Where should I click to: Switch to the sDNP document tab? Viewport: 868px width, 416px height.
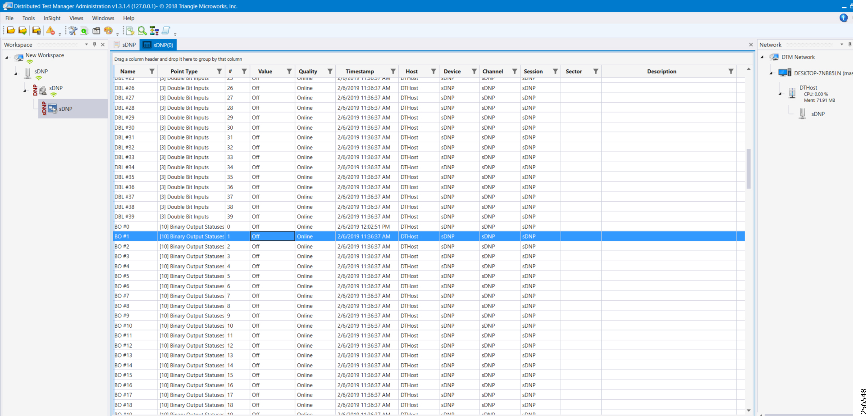[x=125, y=45]
